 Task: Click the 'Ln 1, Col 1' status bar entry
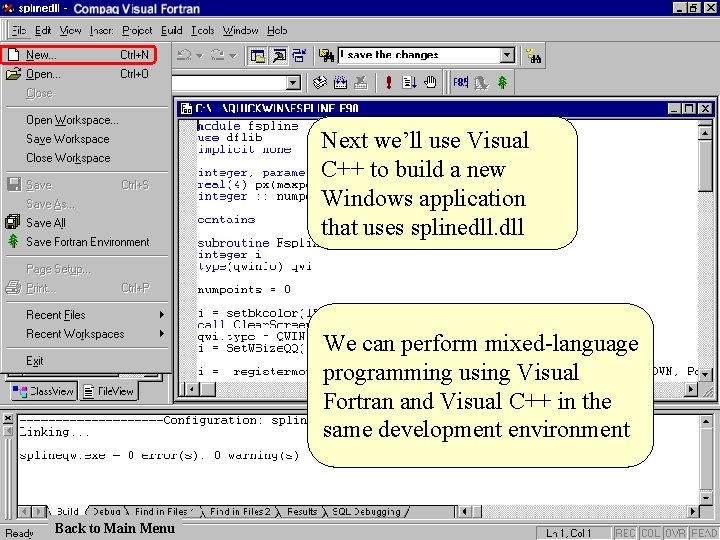coord(569,533)
